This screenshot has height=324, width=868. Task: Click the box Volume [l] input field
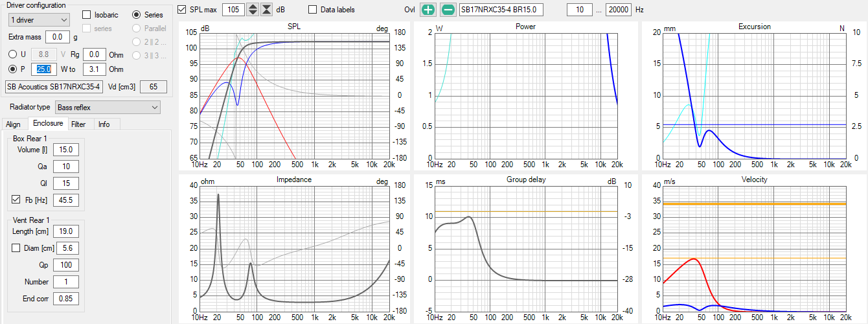[67, 150]
